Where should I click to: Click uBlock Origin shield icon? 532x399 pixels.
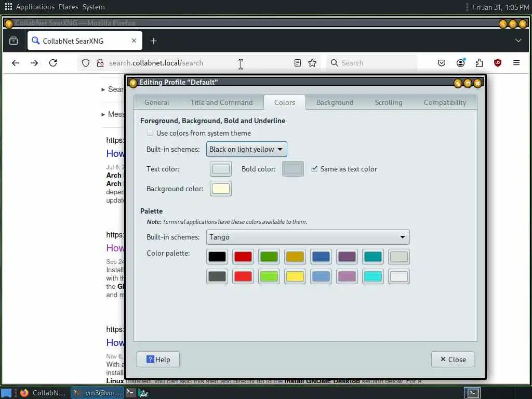click(x=497, y=63)
